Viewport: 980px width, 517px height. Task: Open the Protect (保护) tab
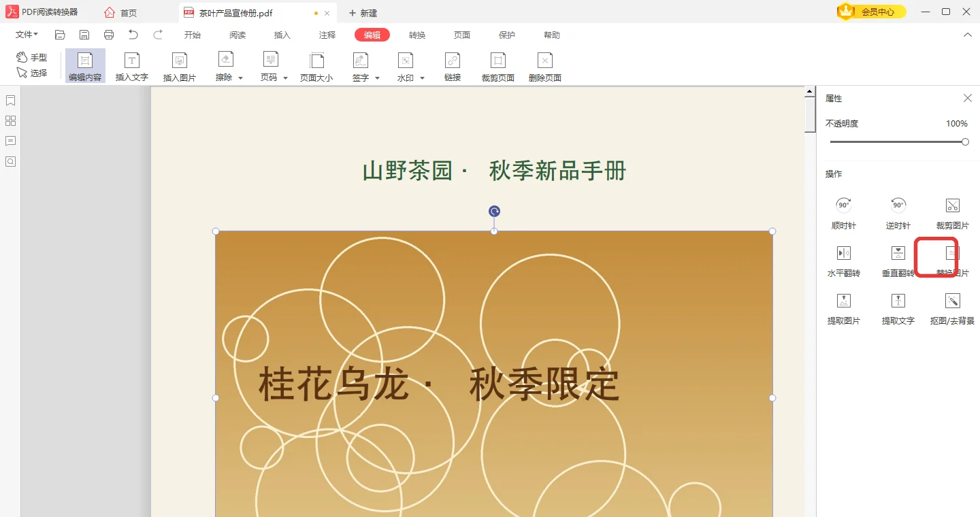(x=507, y=35)
